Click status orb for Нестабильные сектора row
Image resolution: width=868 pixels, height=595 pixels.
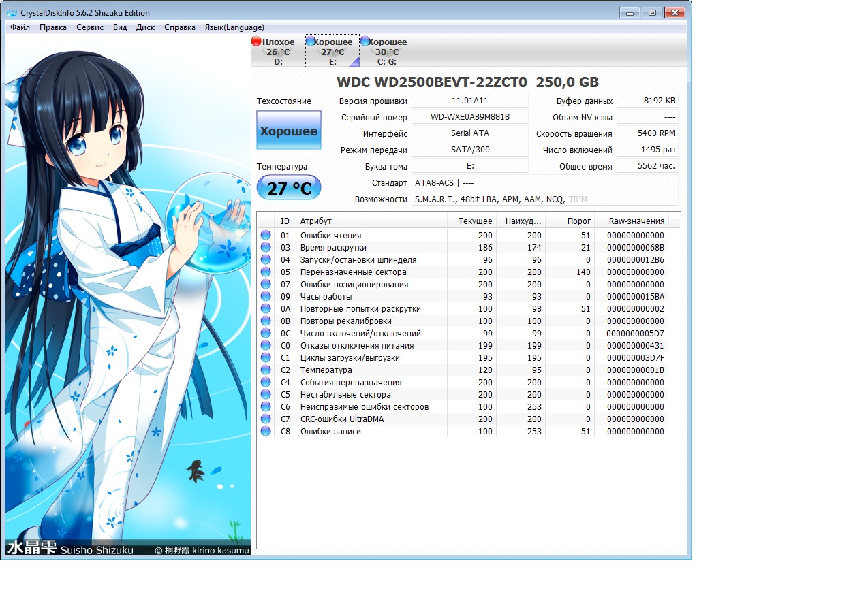coord(266,395)
